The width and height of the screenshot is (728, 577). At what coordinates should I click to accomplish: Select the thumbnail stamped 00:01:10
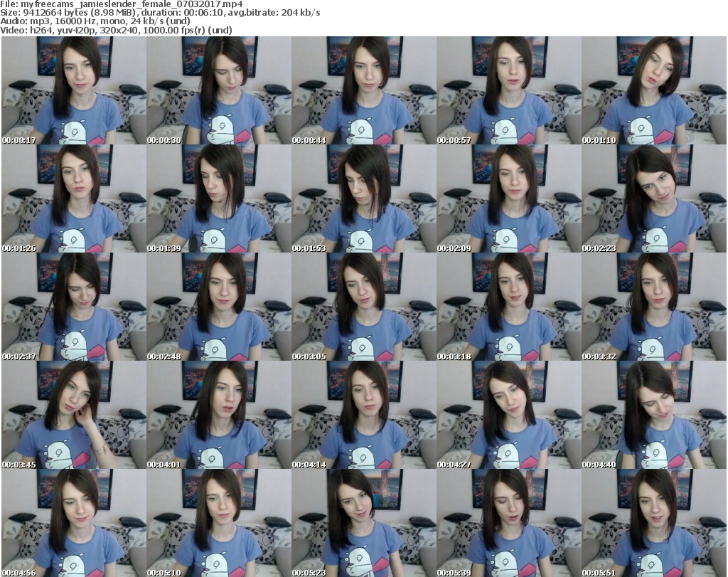[654, 90]
